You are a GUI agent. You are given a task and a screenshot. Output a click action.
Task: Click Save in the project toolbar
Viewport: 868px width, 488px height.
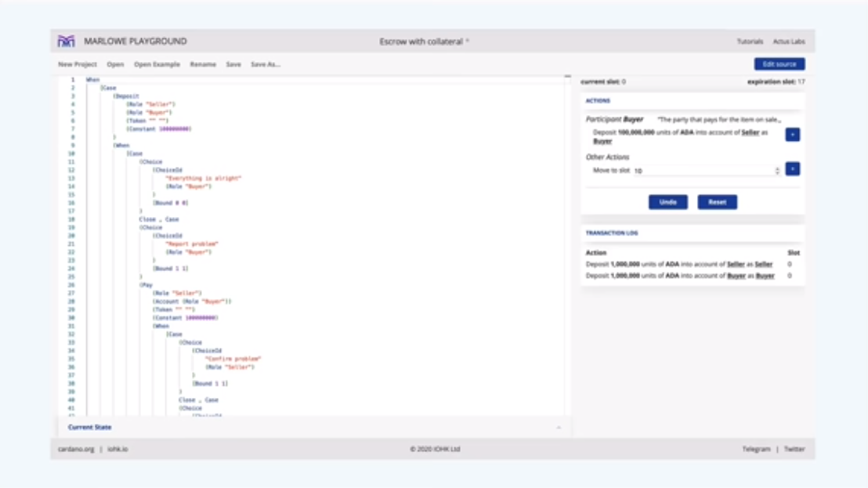(x=233, y=64)
